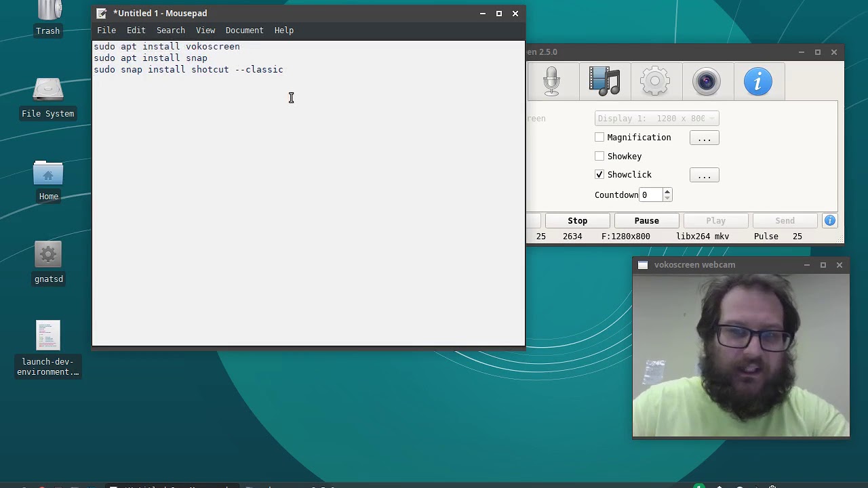This screenshot has height=488, width=868.
Task: Select the gnatsd desktop icon
Action: tap(48, 264)
